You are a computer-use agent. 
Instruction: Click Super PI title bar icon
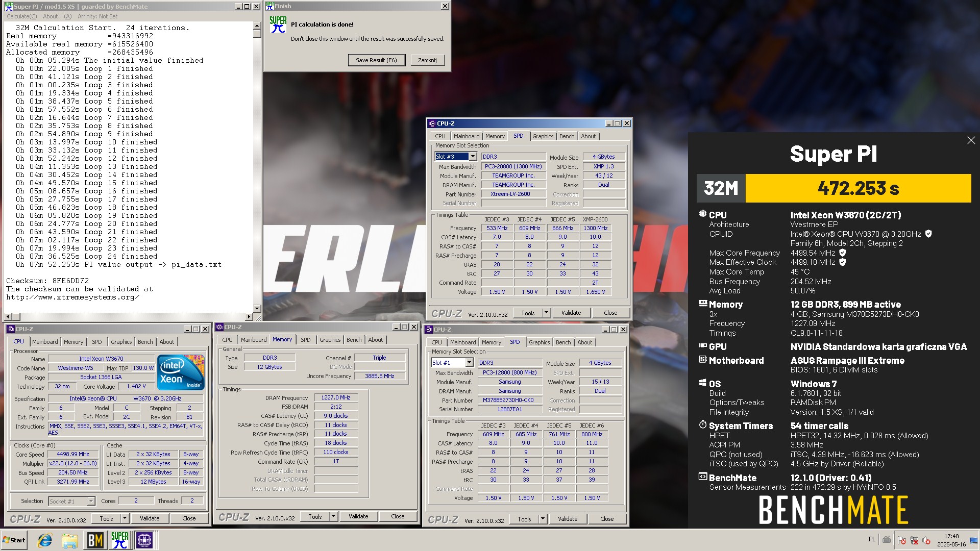point(8,6)
